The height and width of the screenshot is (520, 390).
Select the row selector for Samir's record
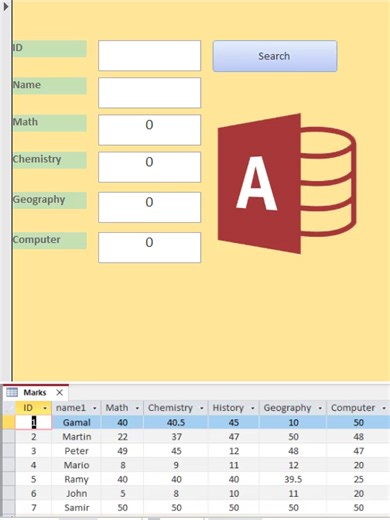[x=8, y=508]
